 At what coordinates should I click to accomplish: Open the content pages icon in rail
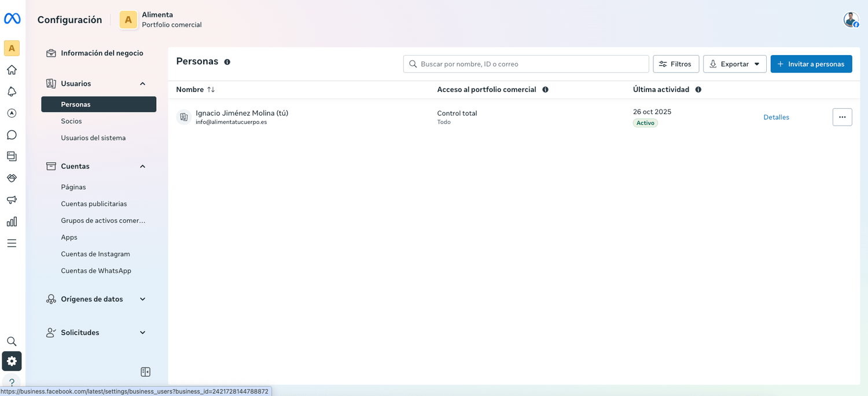tap(12, 156)
